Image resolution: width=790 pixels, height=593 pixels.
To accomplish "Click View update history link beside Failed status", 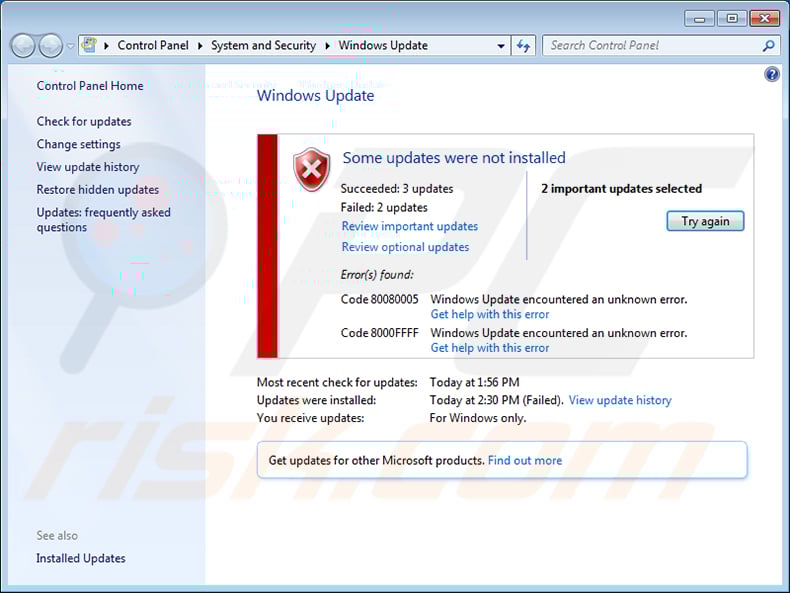I will (x=620, y=400).
